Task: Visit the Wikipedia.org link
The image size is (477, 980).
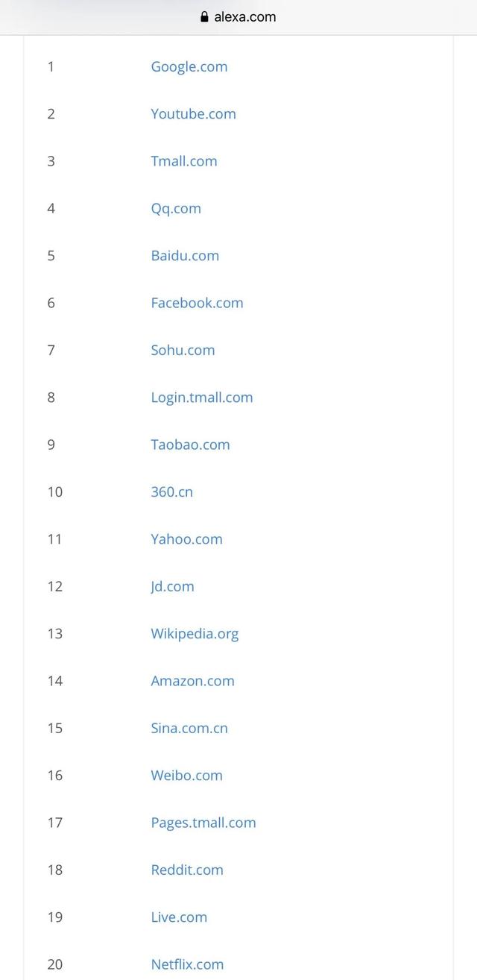Action: click(195, 634)
